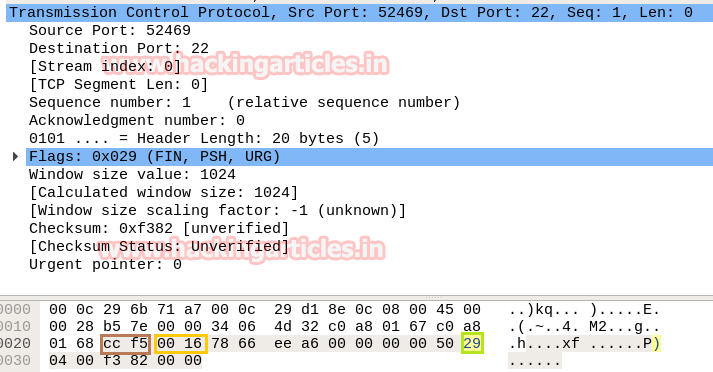
Task: Expand the Flags: 0x029 row
Action: (15, 157)
